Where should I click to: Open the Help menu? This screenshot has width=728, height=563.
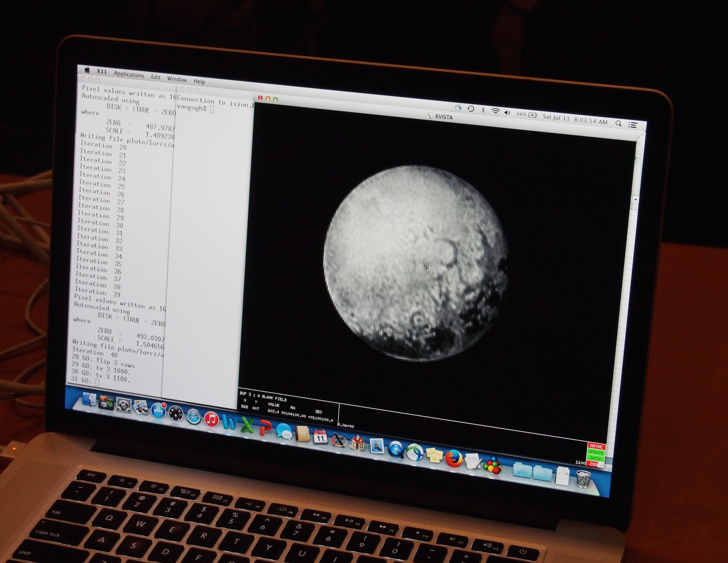click(x=199, y=81)
